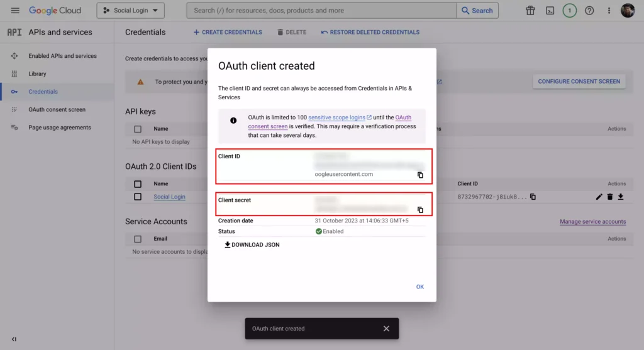The width and height of the screenshot is (644, 350).
Task: Open the help question mark icon
Action: [589, 10]
